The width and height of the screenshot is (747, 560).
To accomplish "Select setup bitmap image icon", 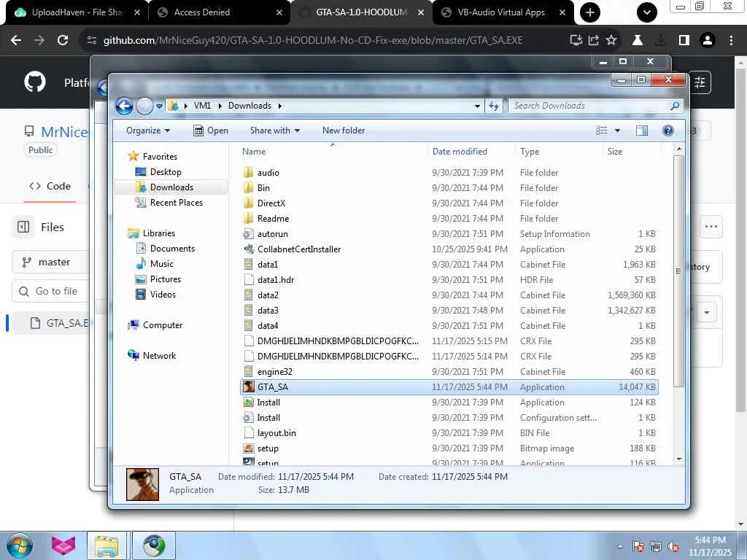I will click(x=248, y=448).
